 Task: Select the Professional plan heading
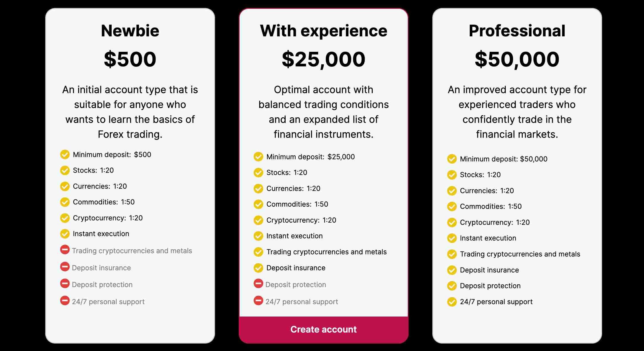click(x=517, y=31)
